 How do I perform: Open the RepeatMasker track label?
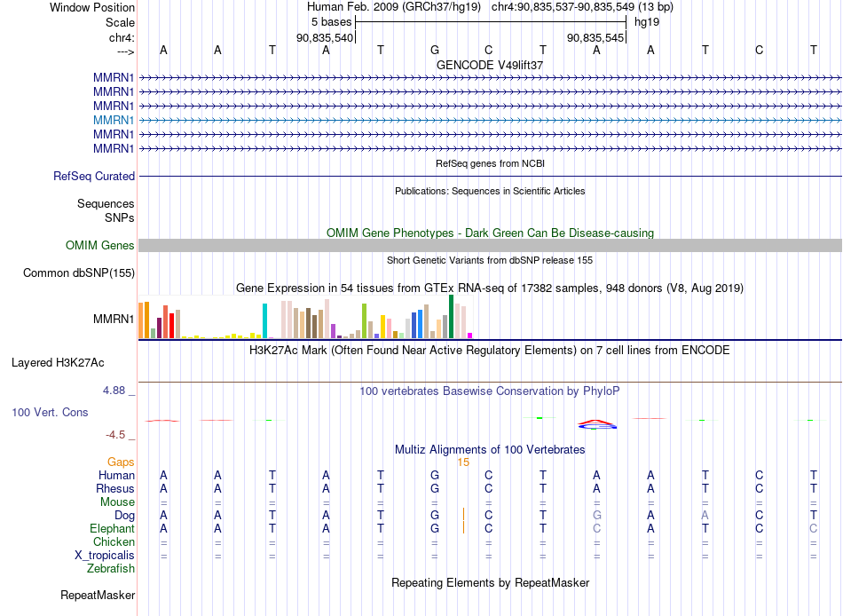pos(98,595)
